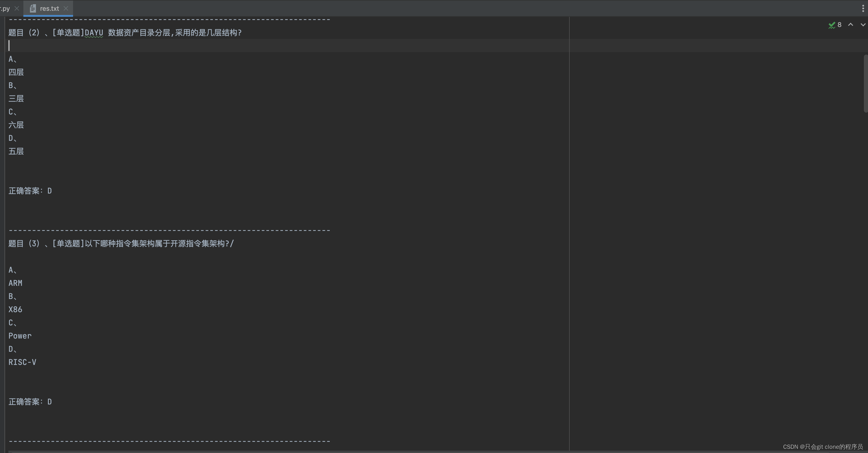Viewport: 868px width, 453px height.
Task: Place cursor on option text RISC-V
Action: coord(22,362)
